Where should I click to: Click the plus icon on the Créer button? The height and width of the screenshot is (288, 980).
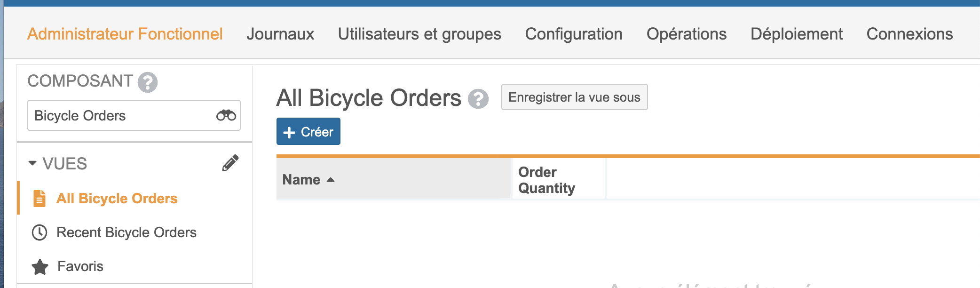click(289, 133)
